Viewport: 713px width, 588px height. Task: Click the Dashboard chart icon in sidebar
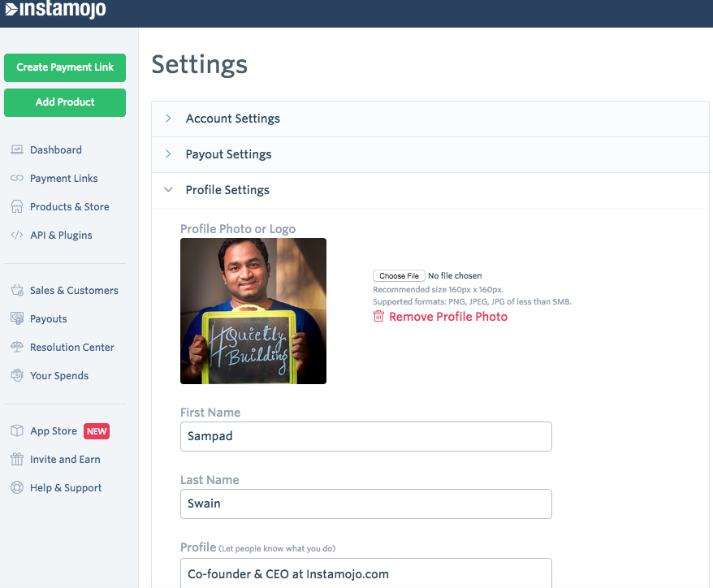coord(16,150)
